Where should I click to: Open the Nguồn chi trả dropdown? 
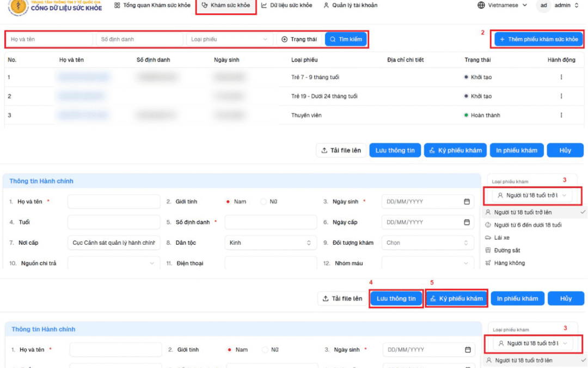pyautogui.click(x=114, y=263)
